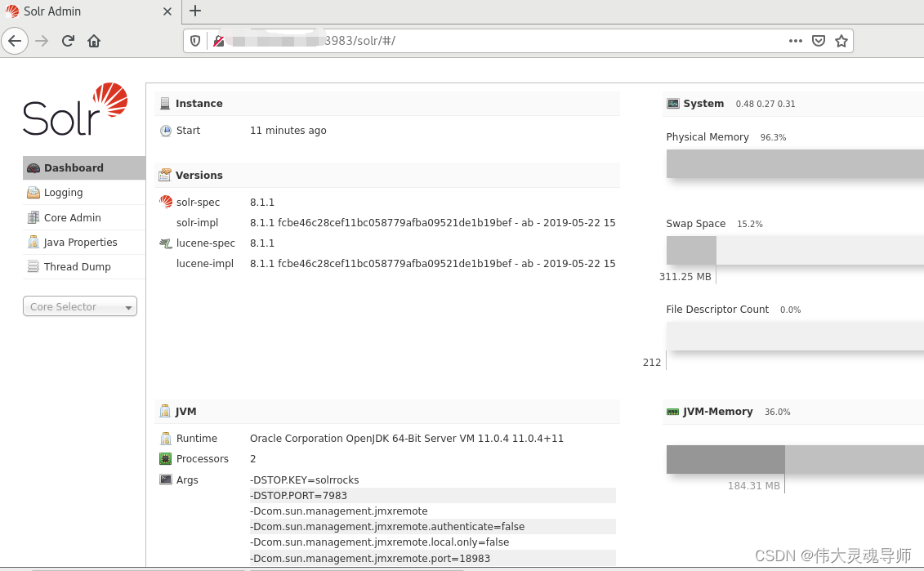This screenshot has height=571, width=924.
Task: Open page actions three-dot menu
Action: pyautogui.click(x=796, y=41)
